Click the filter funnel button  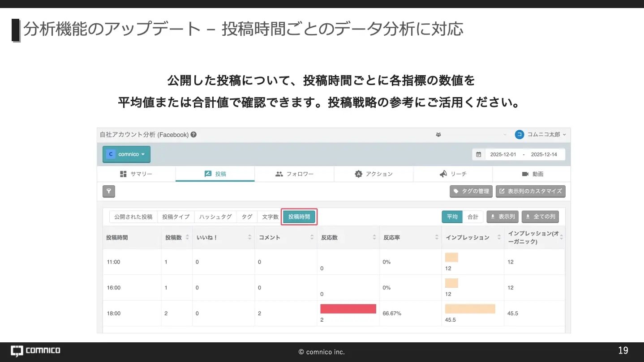[109, 192]
